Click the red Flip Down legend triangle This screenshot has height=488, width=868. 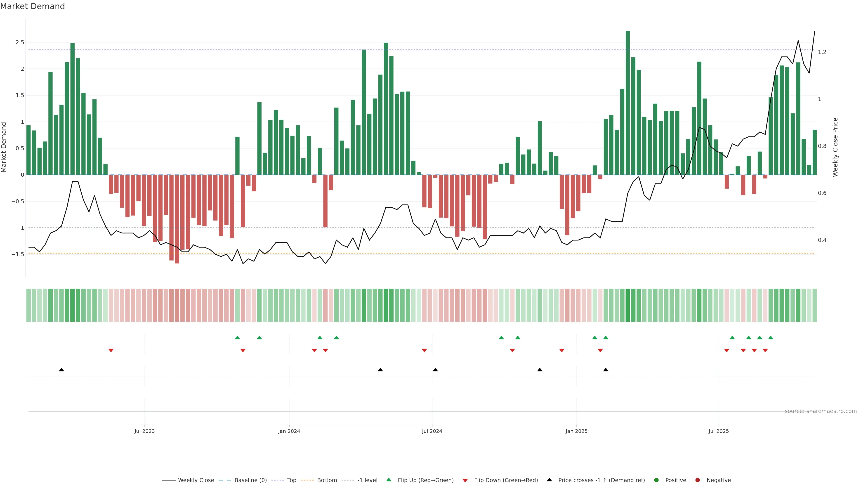(x=465, y=480)
